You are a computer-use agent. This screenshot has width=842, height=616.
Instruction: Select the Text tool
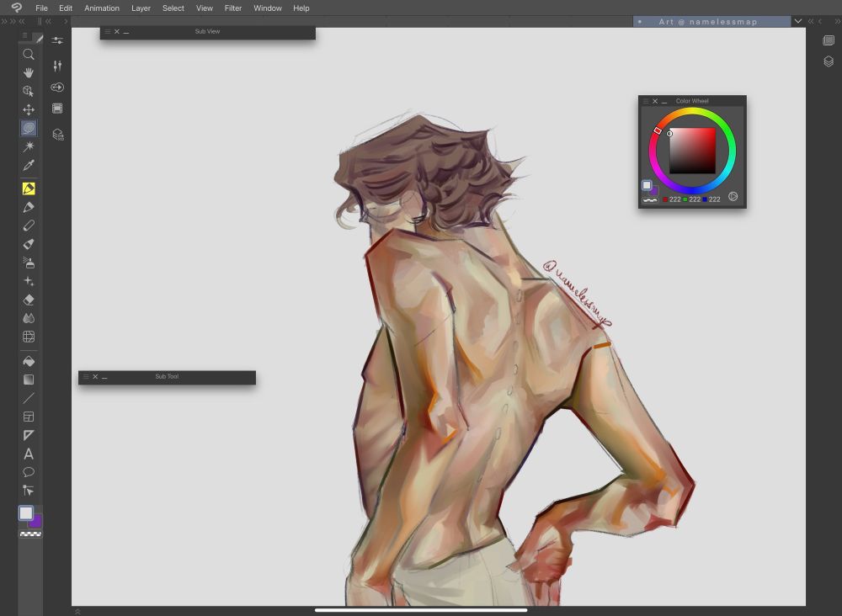(x=29, y=454)
